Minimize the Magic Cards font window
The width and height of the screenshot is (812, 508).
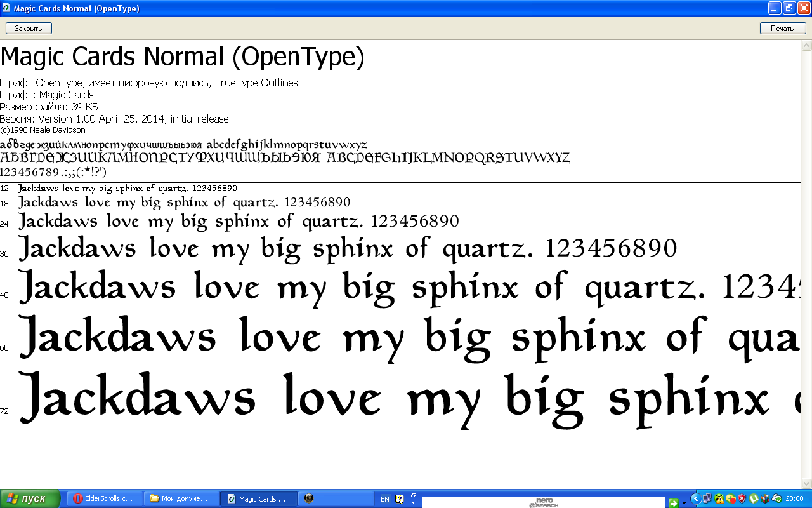coord(775,8)
